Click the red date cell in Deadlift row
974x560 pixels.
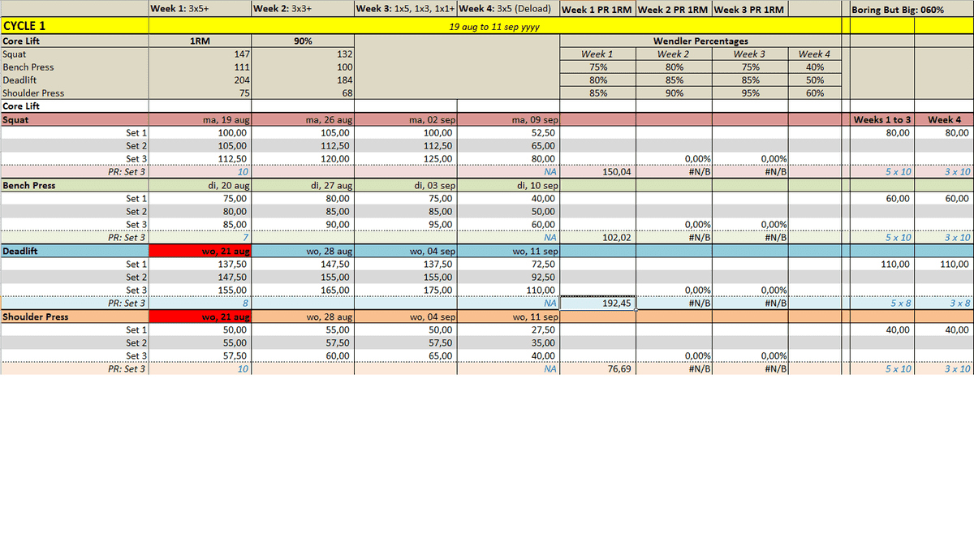pyautogui.click(x=200, y=252)
